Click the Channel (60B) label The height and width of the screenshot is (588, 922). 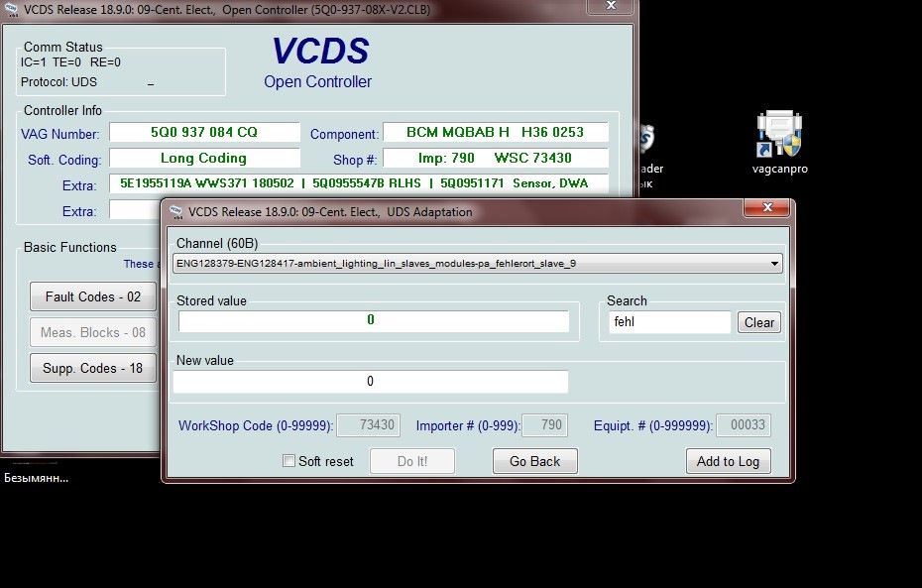point(217,244)
